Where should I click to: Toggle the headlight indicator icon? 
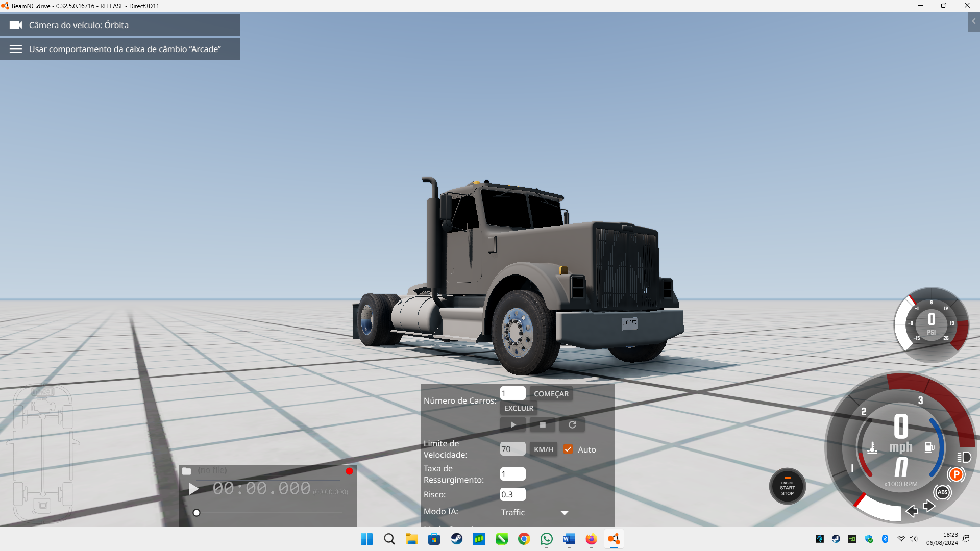point(964,457)
